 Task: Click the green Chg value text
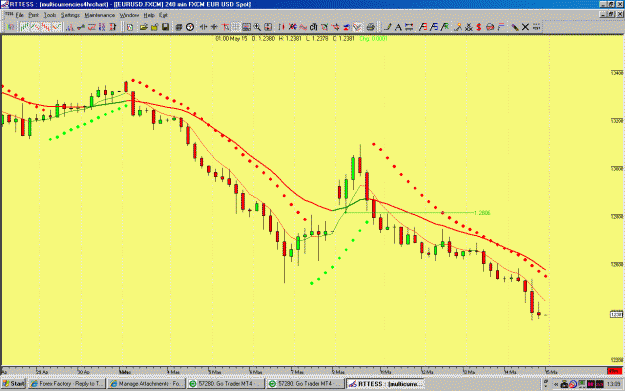point(373,39)
